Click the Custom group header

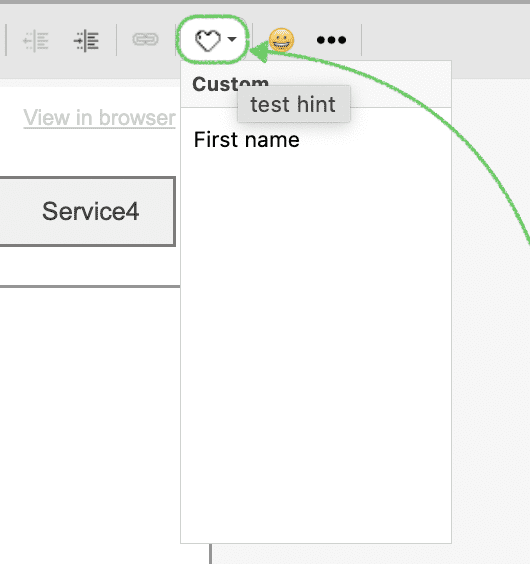[230, 84]
